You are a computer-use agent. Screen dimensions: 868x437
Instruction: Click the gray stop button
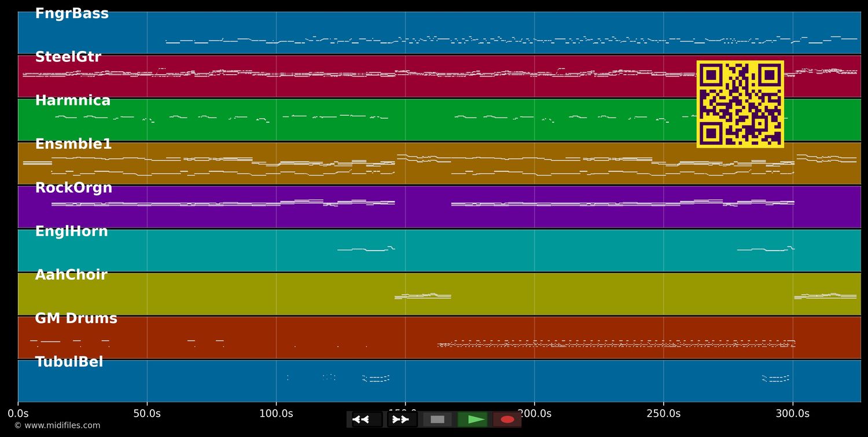(437, 419)
